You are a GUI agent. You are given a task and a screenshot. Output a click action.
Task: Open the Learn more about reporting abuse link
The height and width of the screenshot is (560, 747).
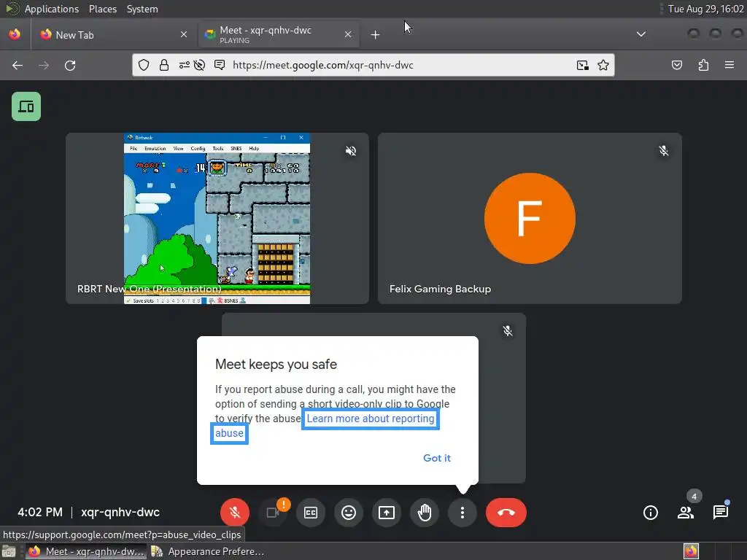(x=370, y=419)
